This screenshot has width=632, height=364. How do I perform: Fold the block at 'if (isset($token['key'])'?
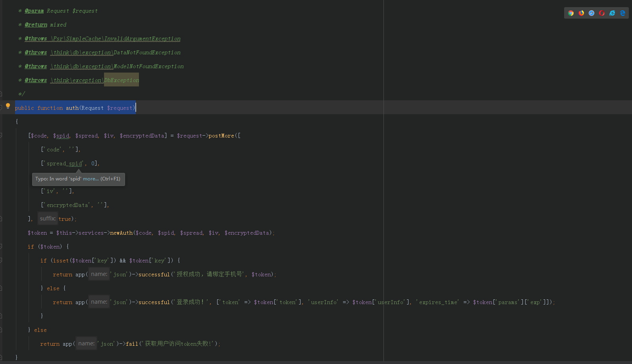tap(1, 260)
